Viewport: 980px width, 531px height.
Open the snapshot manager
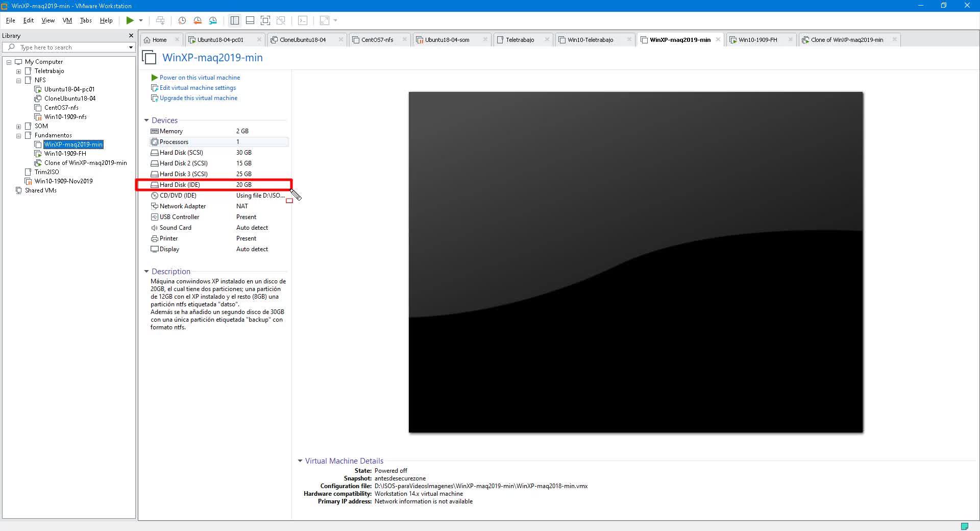(213, 20)
